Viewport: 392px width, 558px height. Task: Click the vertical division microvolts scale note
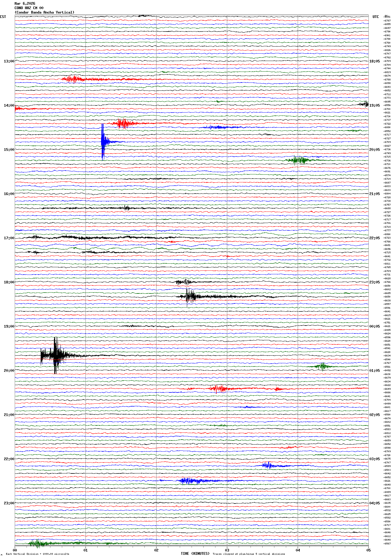tap(37, 554)
